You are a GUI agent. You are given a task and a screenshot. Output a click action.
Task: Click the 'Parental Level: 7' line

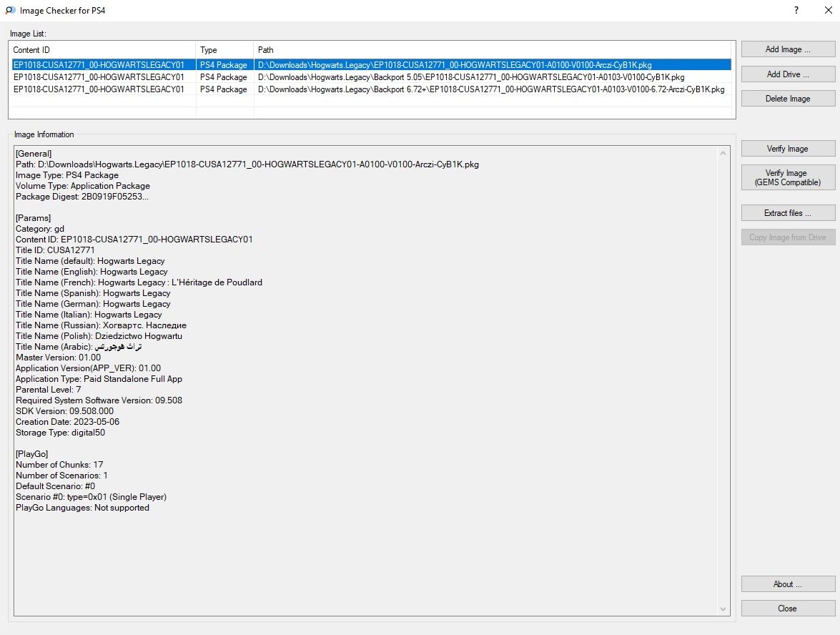point(48,390)
